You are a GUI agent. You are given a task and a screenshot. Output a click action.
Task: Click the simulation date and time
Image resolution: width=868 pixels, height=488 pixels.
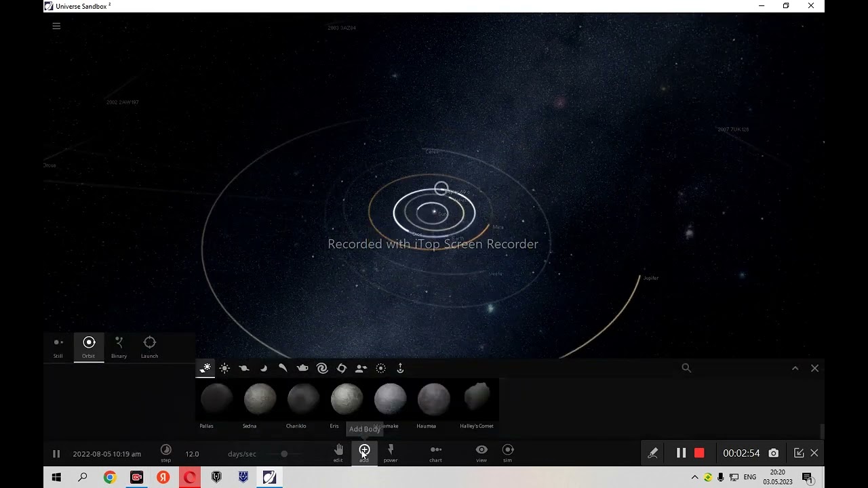pyautogui.click(x=107, y=454)
